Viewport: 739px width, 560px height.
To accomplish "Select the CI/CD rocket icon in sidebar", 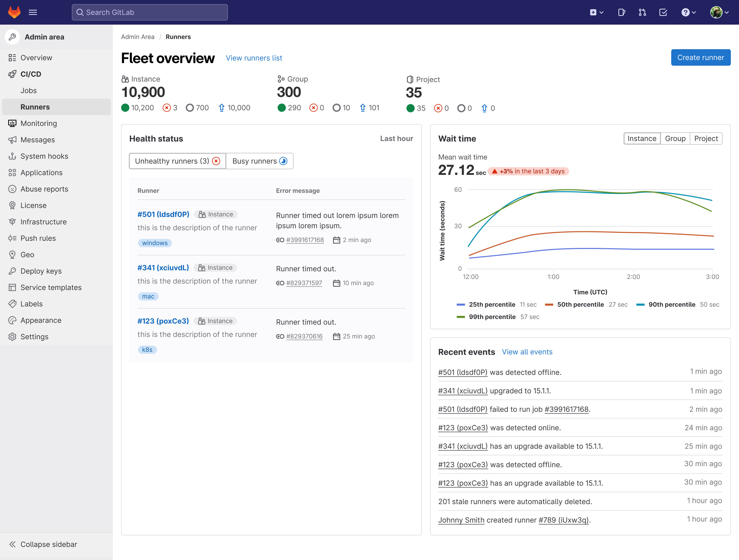I will [x=12, y=74].
